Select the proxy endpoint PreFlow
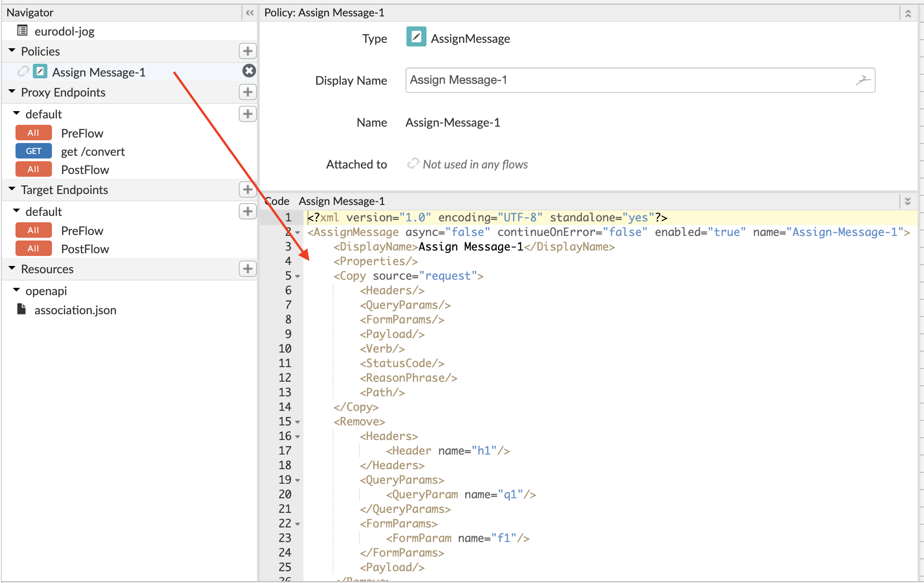 (82, 133)
